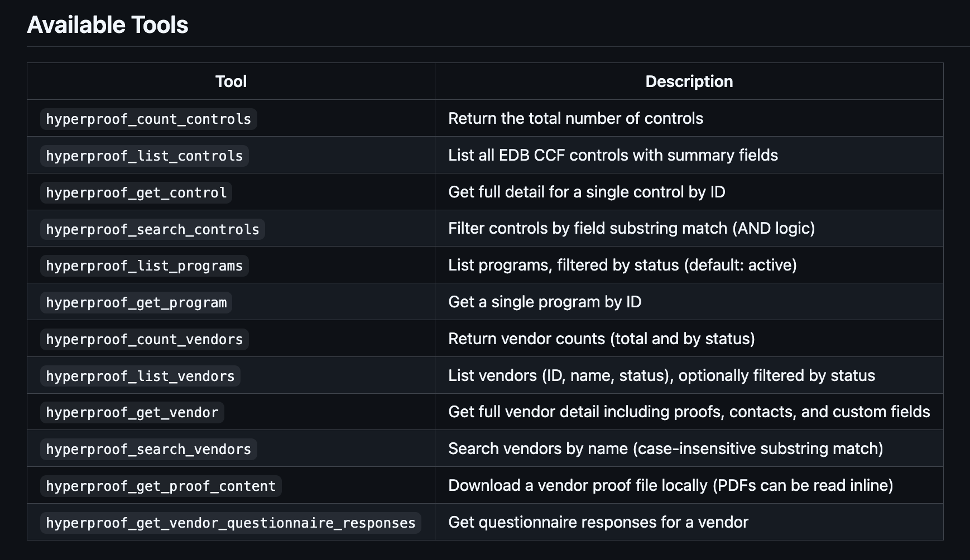
Task: Click hyperproof_get_vendor_questionnaire_responses code label
Action: 231,523
